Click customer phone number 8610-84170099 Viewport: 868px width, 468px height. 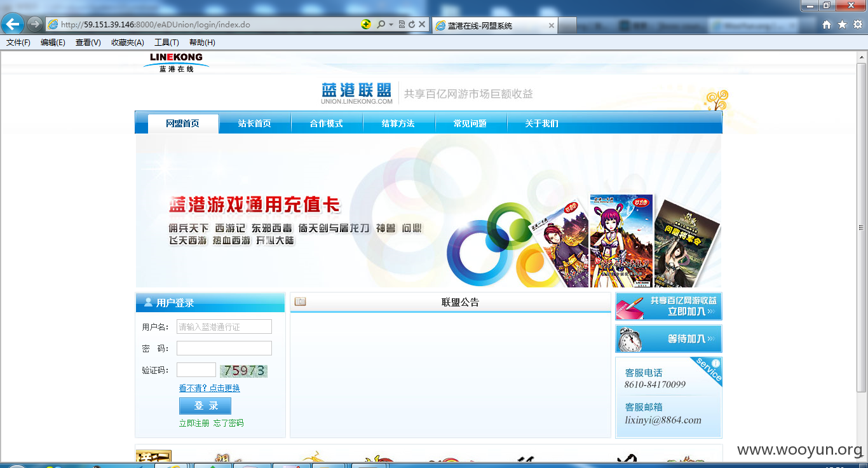click(x=654, y=385)
